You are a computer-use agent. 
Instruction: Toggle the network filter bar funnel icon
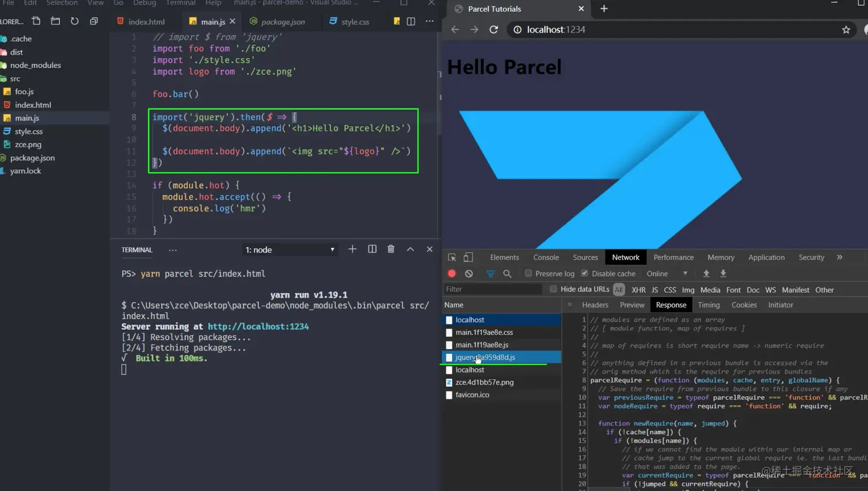[x=490, y=274]
